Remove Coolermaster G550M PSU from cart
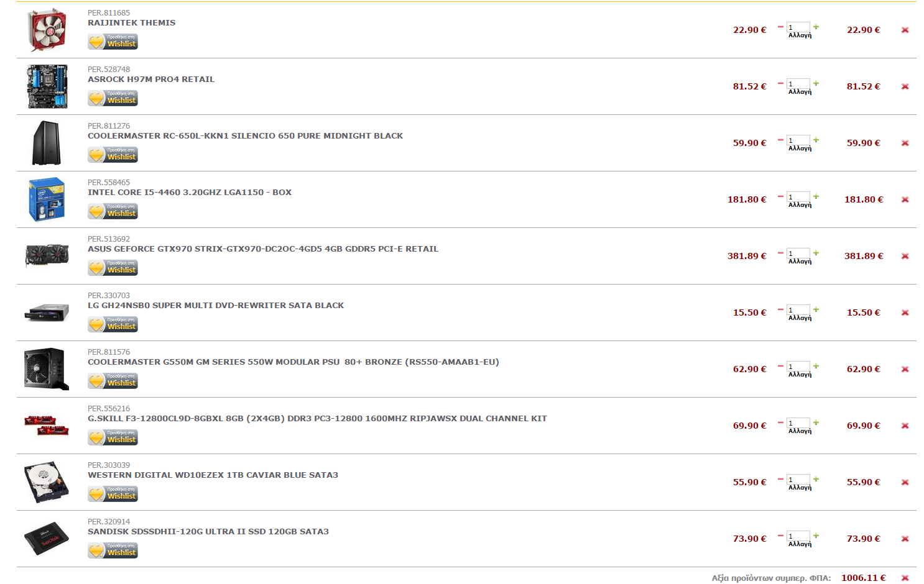This screenshot has width=924, height=584. pos(905,369)
